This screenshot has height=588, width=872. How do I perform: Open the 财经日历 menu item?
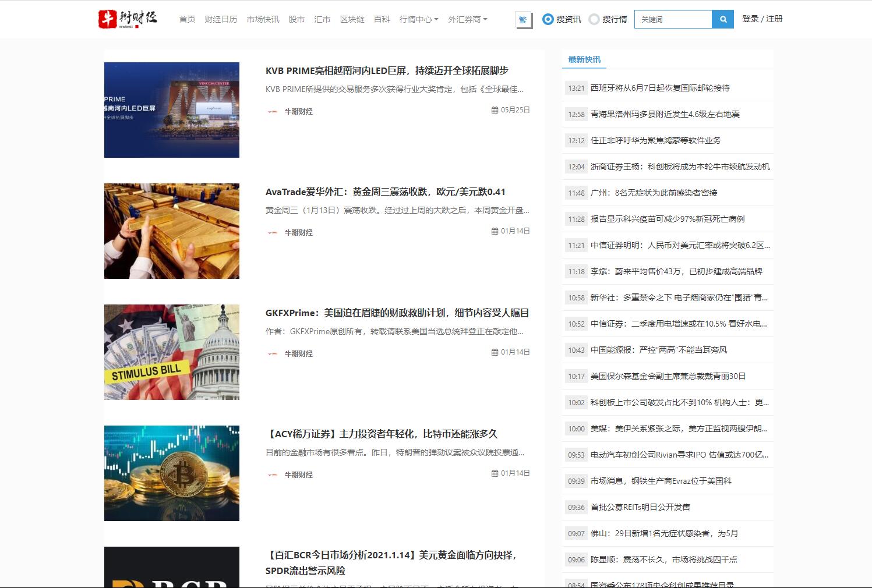coord(221,19)
